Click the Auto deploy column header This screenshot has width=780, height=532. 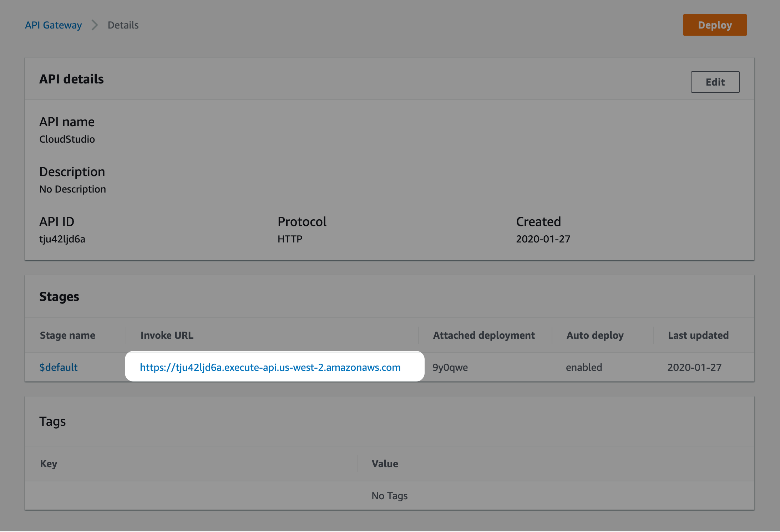pyautogui.click(x=595, y=335)
